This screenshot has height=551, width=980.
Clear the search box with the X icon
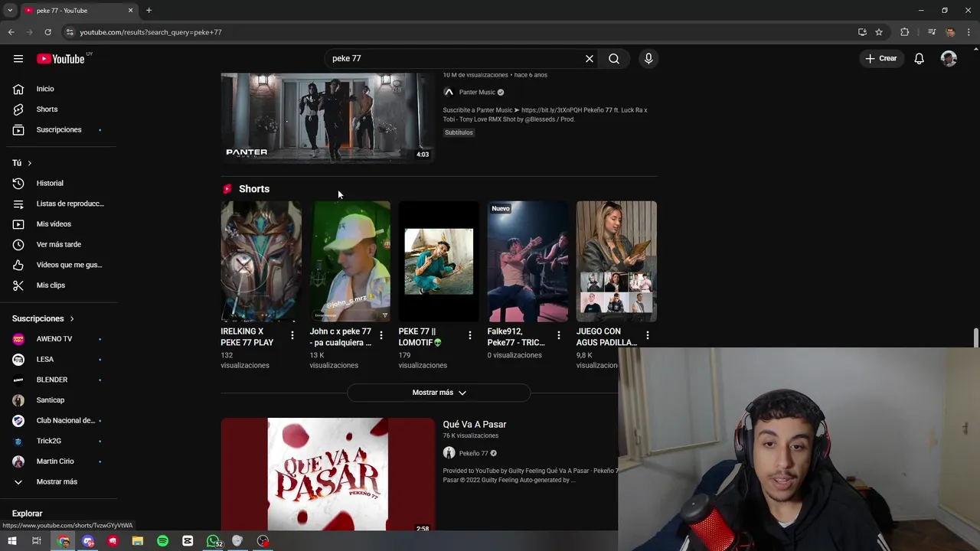coord(590,58)
